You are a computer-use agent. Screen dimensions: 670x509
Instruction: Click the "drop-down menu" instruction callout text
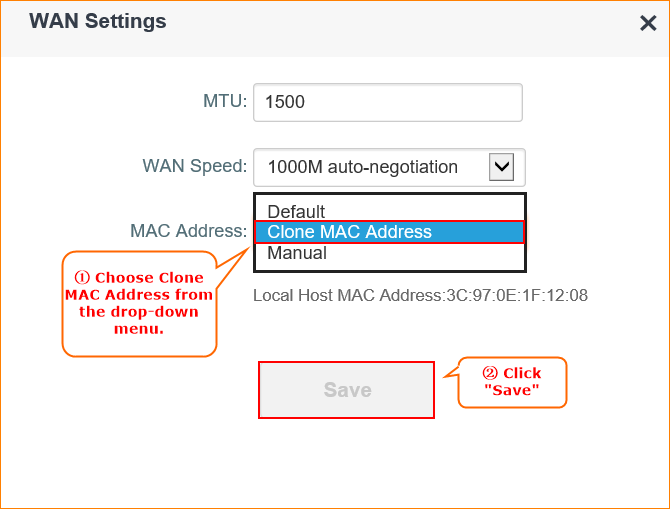tap(139, 318)
